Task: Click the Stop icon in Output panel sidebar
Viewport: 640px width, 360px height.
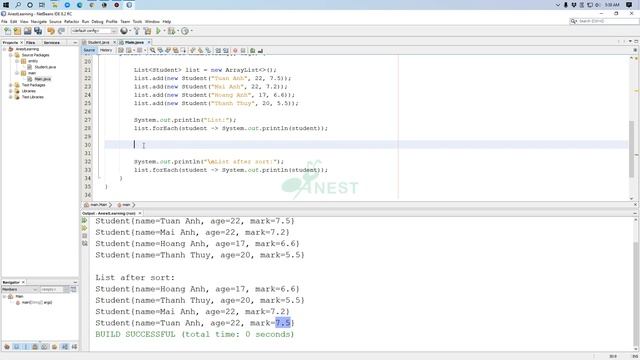Action: point(84,236)
